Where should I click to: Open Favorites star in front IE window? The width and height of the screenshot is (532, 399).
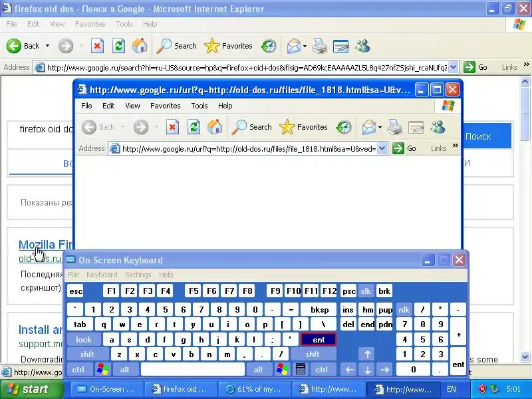point(303,127)
